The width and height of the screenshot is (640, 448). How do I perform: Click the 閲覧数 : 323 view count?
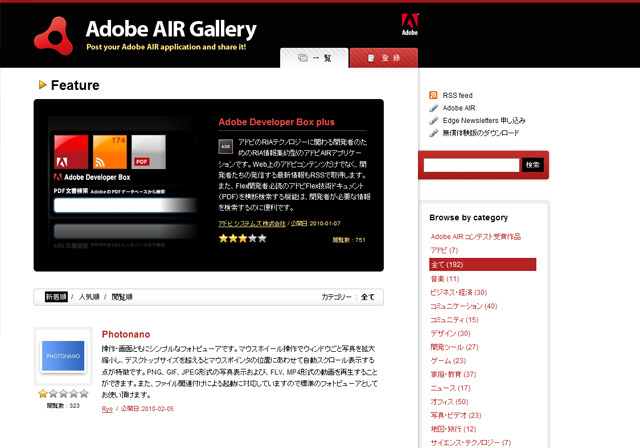click(63, 406)
